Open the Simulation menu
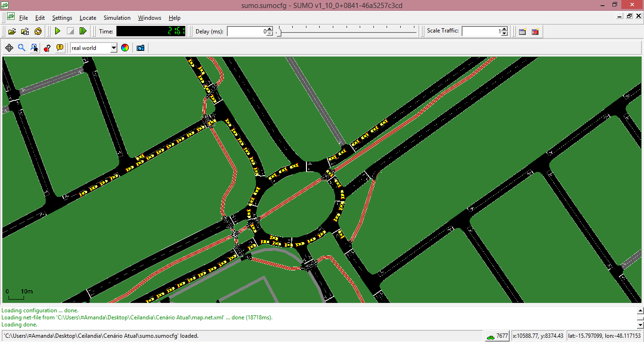Screen dimensions: 644x342 tap(117, 18)
